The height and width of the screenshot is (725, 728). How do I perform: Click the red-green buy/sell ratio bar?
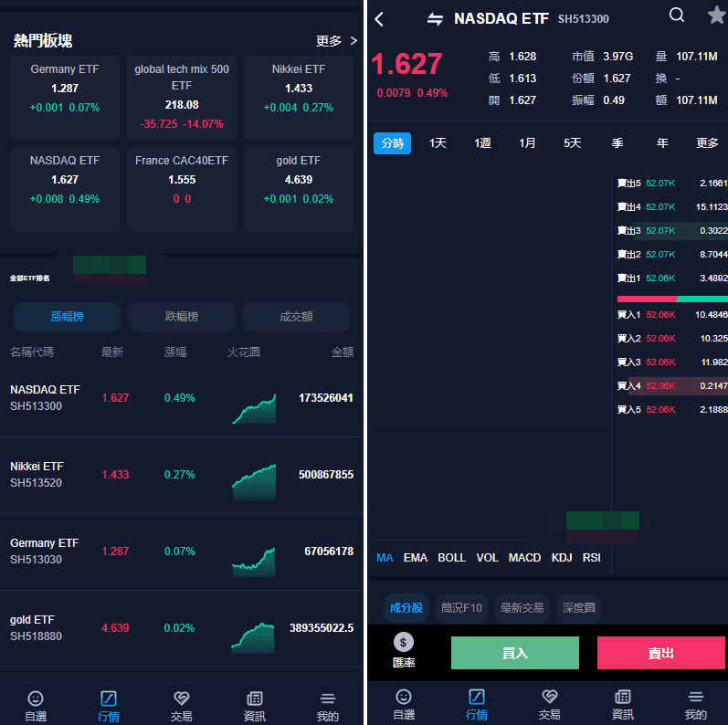[672, 299]
